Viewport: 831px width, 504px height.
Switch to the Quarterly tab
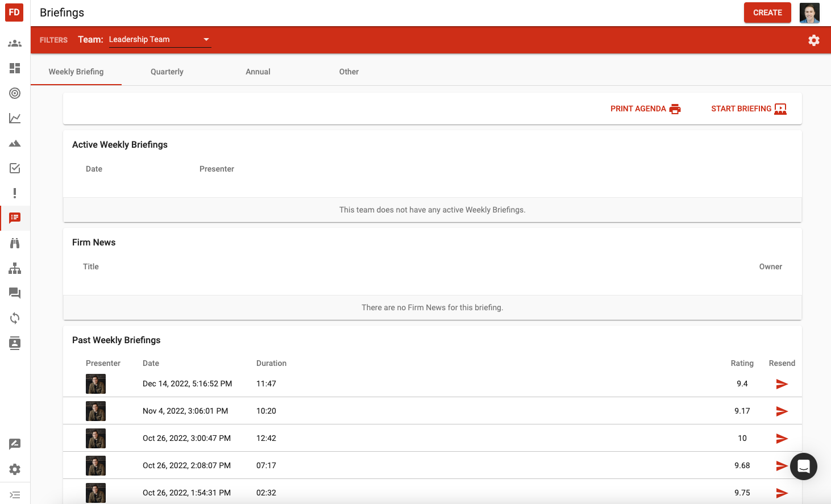click(x=167, y=72)
